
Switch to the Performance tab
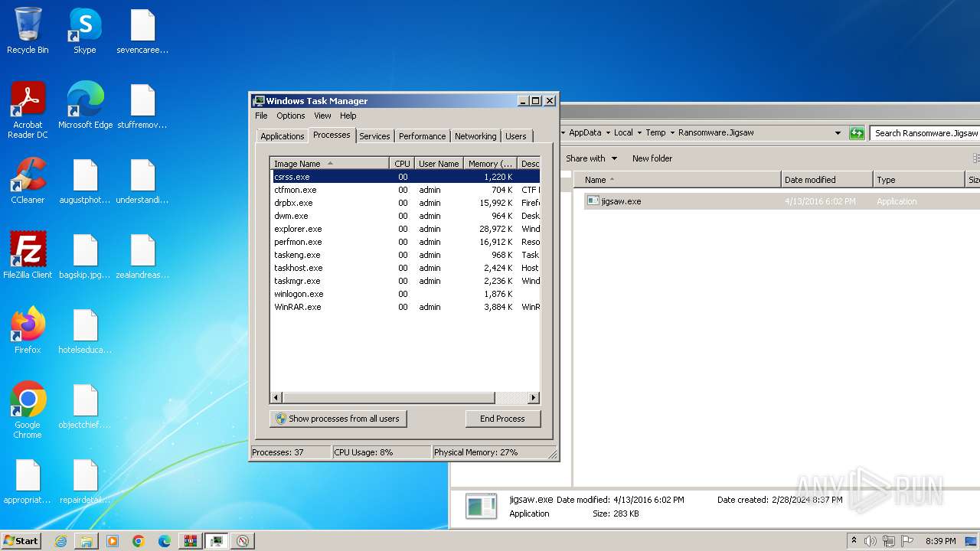[422, 136]
